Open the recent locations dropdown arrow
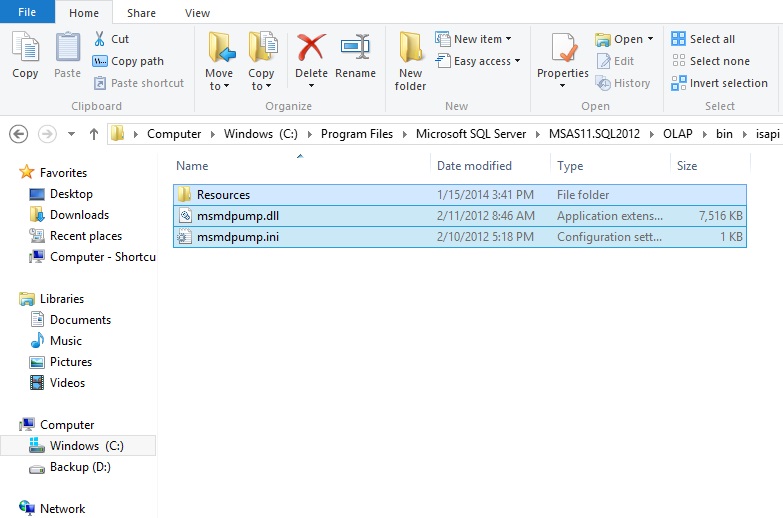This screenshot has width=783, height=518. point(71,134)
